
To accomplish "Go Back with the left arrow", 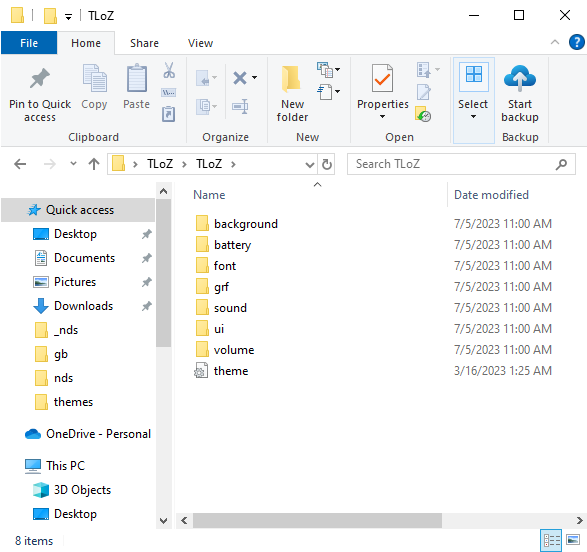I will pyautogui.click(x=20, y=164).
